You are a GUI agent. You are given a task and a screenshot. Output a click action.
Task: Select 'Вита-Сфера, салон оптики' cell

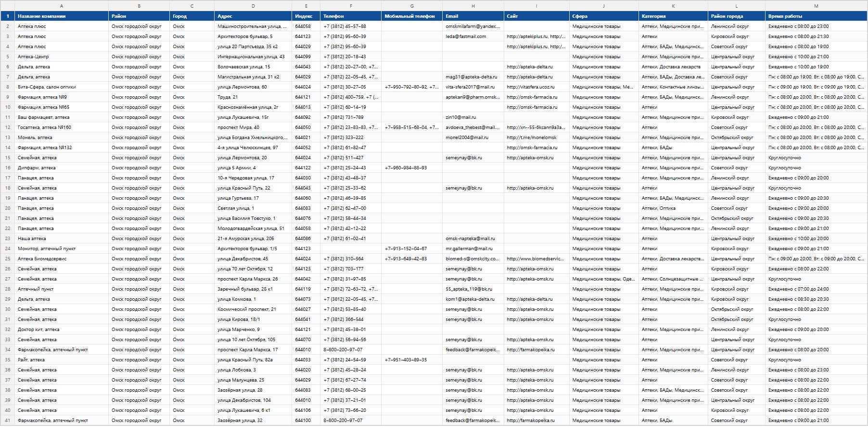[62, 87]
